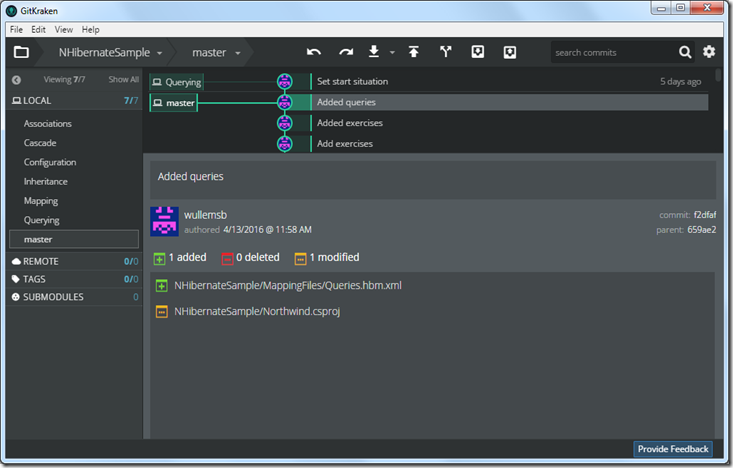Click the wullemsb author avatar
733x468 pixels.
(165, 222)
